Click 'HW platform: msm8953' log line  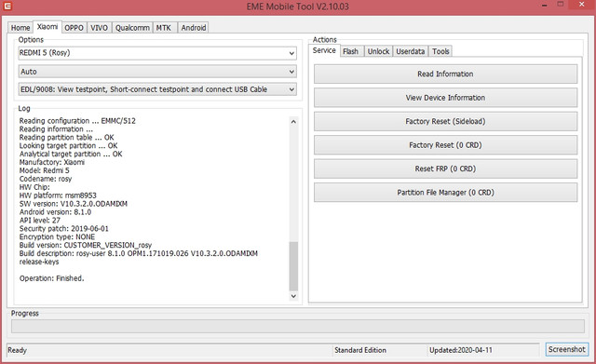[x=58, y=195]
